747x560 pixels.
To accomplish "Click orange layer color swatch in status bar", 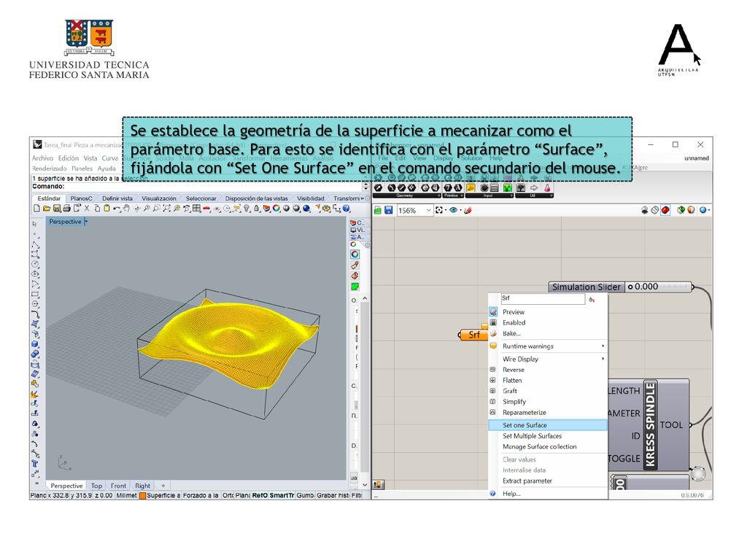I will [142, 495].
